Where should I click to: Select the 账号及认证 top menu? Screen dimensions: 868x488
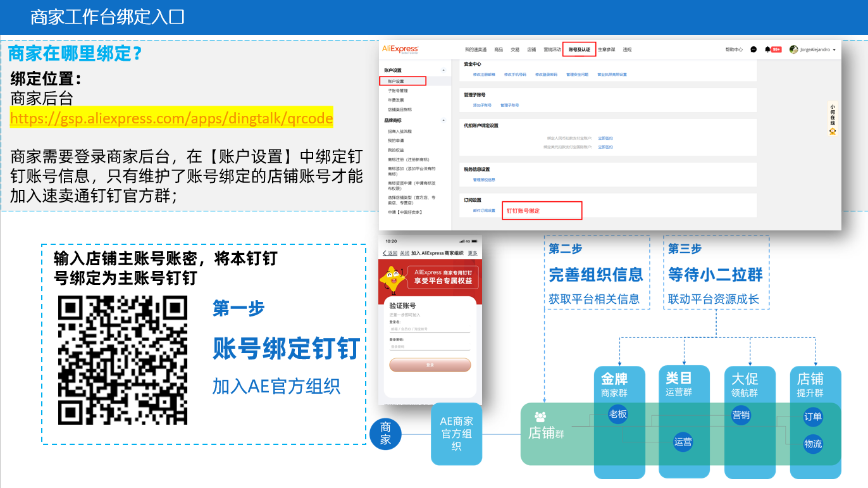point(580,49)
